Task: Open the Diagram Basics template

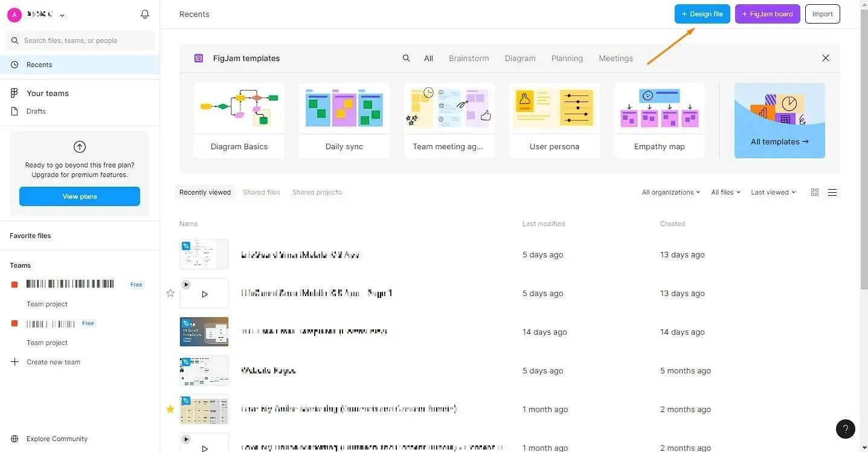Action: (239, 120)
